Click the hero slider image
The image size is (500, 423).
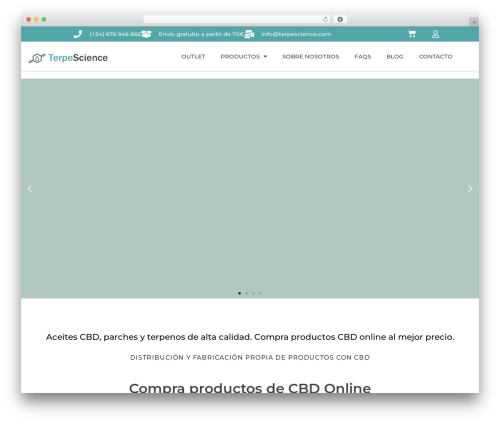click(250, 188)
